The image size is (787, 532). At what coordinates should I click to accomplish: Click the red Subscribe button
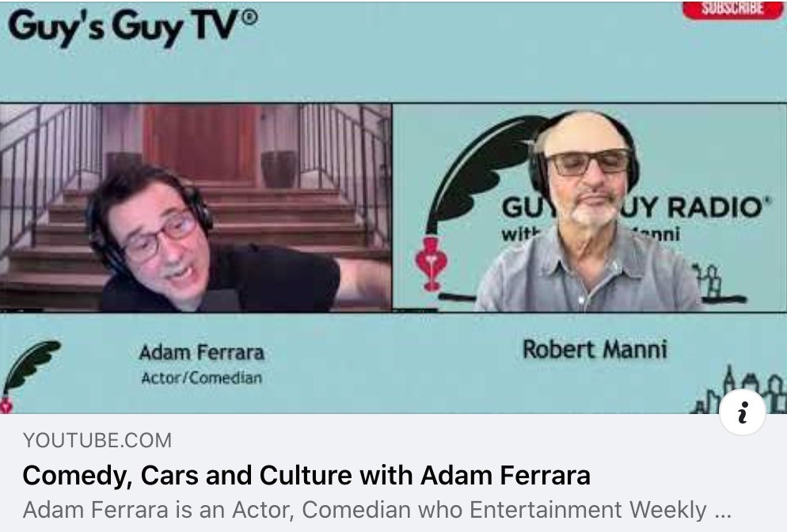[x=733, y=9]
